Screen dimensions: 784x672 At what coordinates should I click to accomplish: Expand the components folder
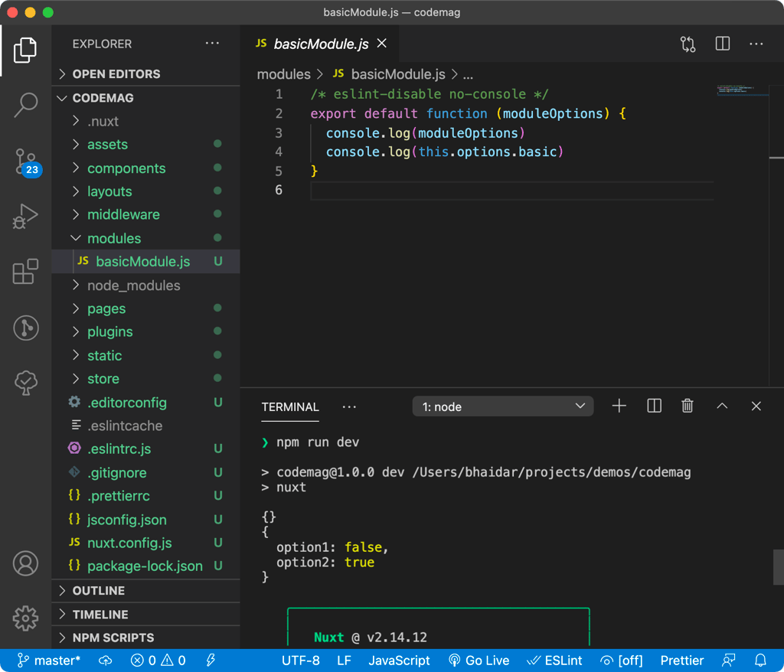[x=145, y=168]
